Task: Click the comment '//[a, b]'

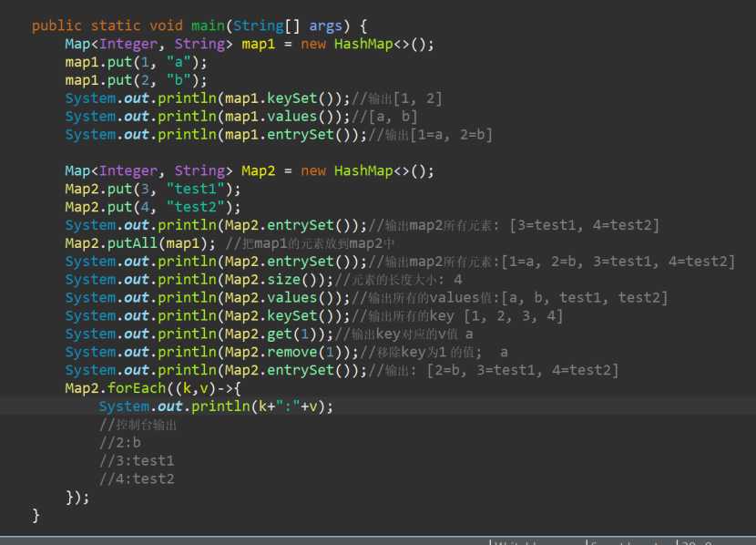Action: (x=384, y=117)
